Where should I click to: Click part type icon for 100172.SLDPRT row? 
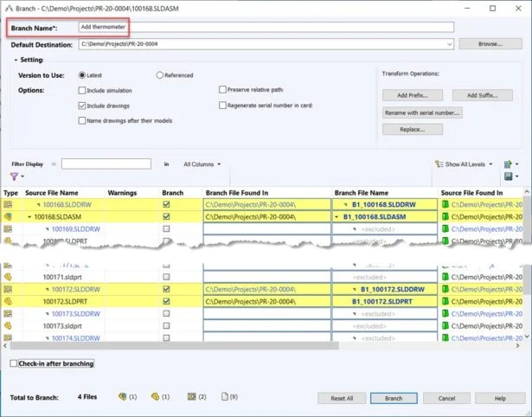[x=8, y=301]
